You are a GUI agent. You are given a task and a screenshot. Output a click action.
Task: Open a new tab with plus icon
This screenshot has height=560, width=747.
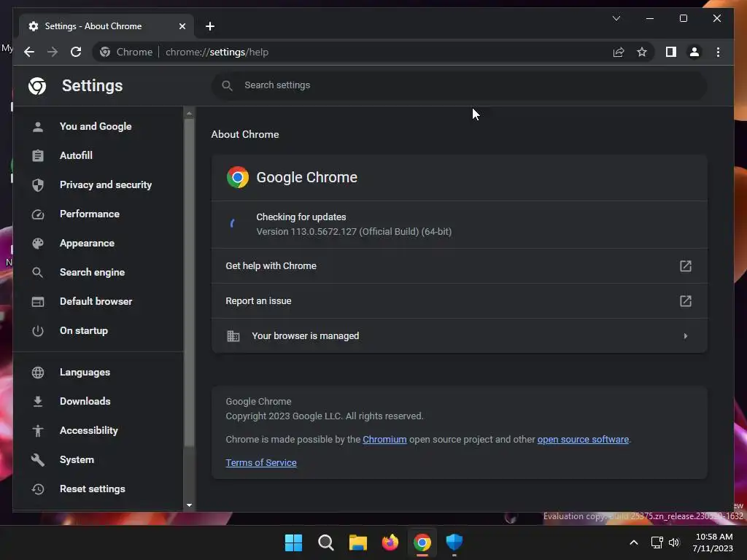209,26
